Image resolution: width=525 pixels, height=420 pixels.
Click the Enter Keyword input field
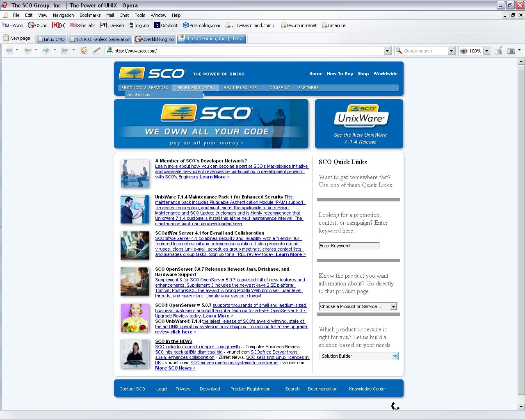click(x=349, y=246)
